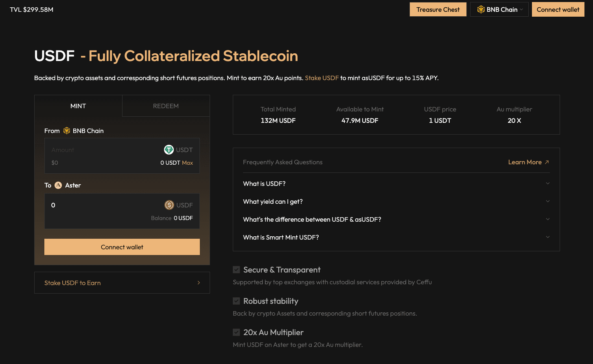Click the BNB Chain icon beside From

pos(67,131)
